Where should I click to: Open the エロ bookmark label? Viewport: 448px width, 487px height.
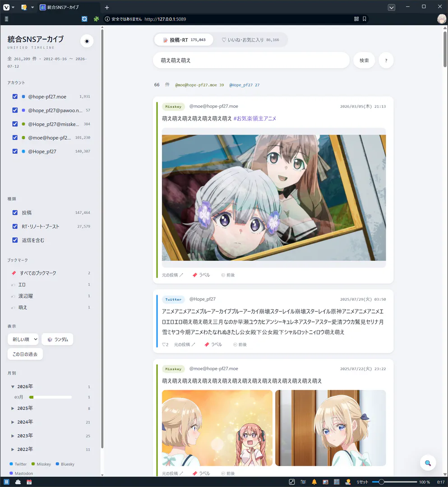point(51,285)
